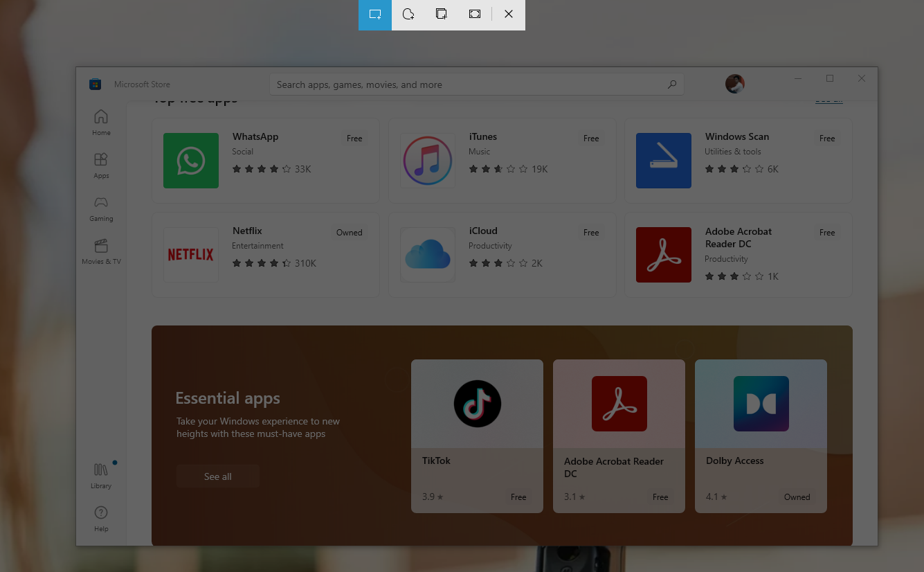Click the 3.9 rating on TikTok card

(433, 497)
